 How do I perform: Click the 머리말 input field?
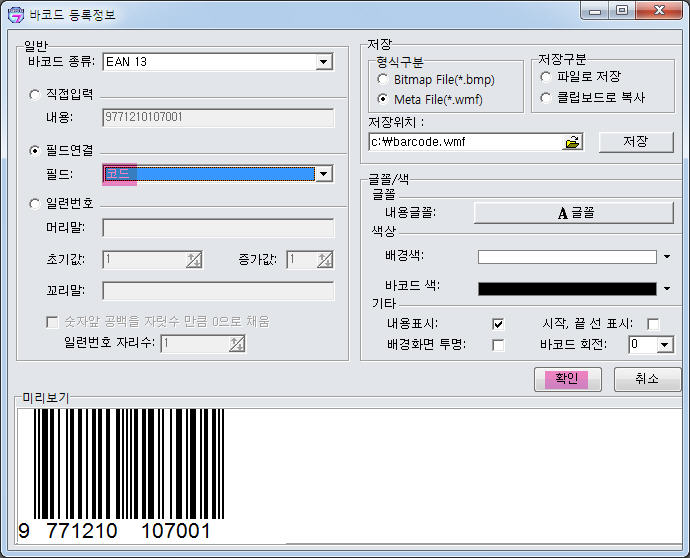click(218, 228)
